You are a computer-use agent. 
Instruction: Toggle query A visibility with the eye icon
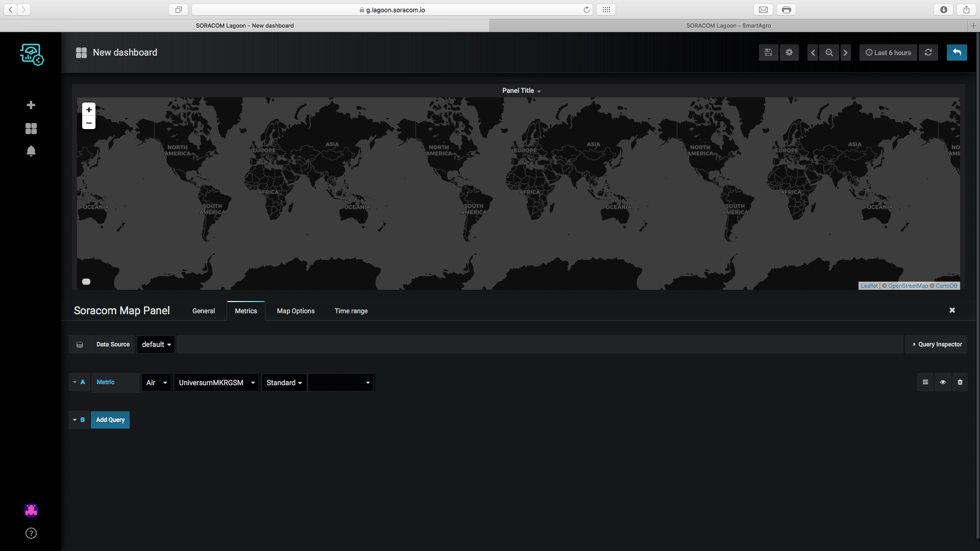click(x=943, y=382)
